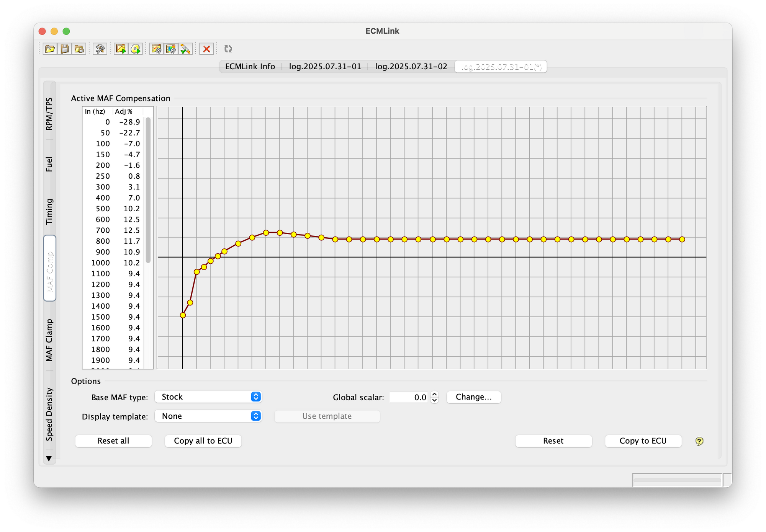Select the MAF Comp side tab
766x532 pixels.
pyautogui.click(x=50, y=268)
